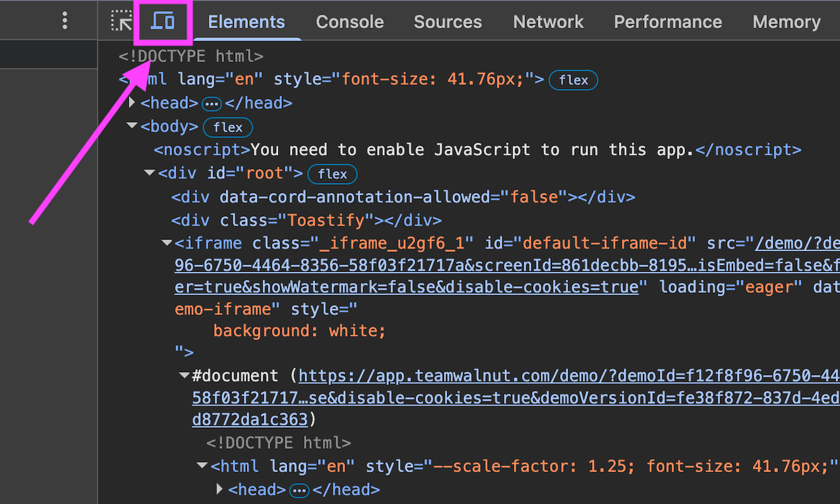Toggle the device toolbar icon
The width and height of the screenshot is (840, 504).
[x=163, y=21]
